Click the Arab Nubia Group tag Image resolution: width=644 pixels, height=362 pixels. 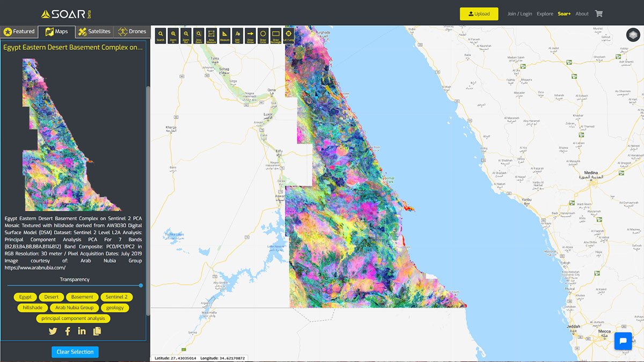coord(74,308)
